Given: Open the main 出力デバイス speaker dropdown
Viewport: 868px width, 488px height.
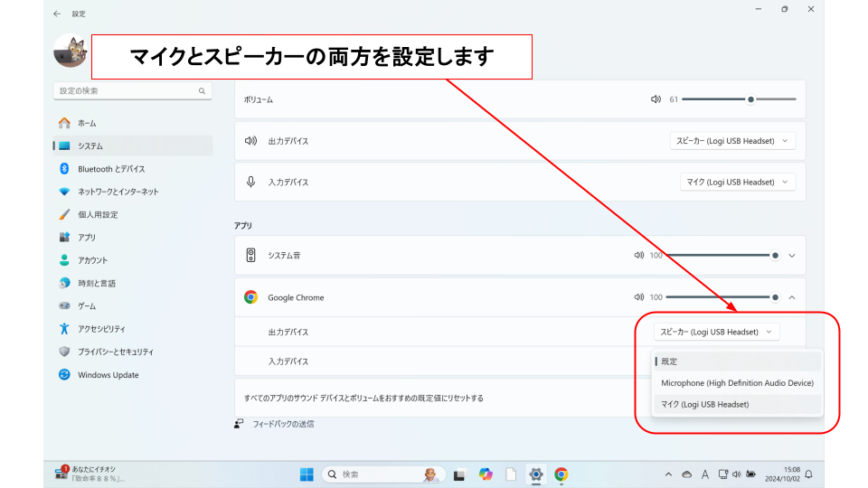Looking at the screenshot, I should [x=733, y=141].
